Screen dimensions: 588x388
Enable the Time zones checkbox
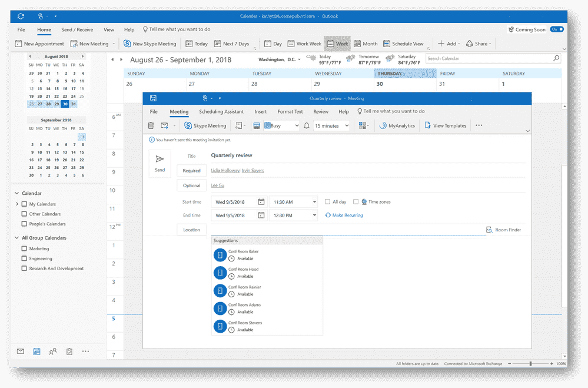[356, 202]
